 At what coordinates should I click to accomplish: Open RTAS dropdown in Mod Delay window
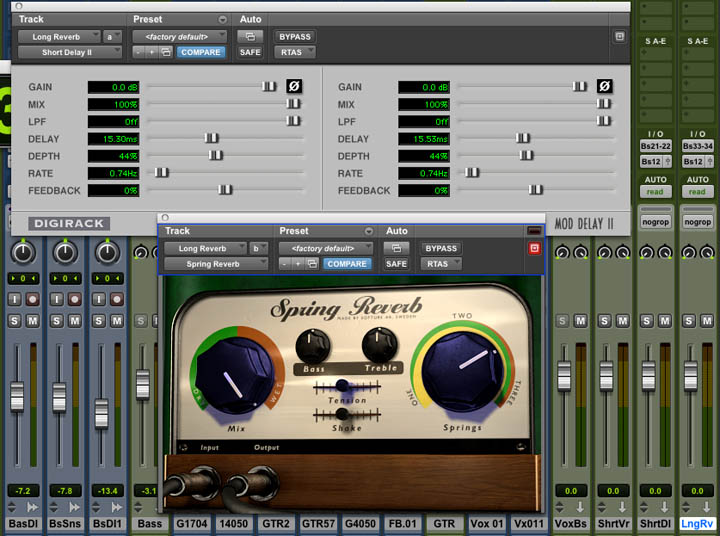coord(295,52)
